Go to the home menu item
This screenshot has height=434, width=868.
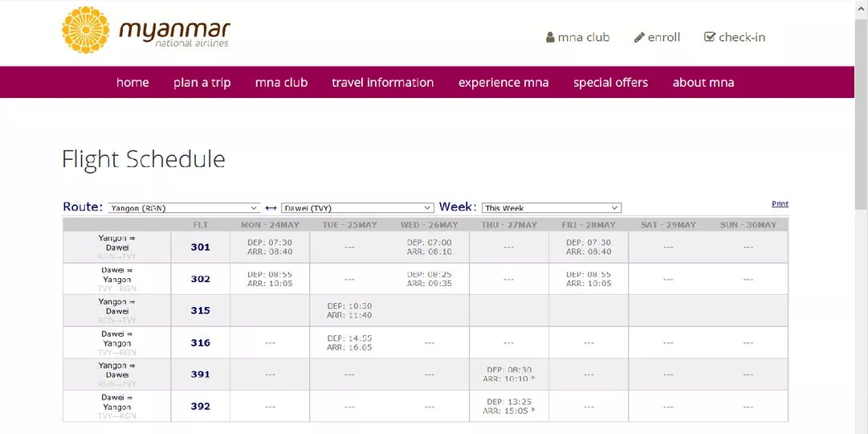coord(132,83)
